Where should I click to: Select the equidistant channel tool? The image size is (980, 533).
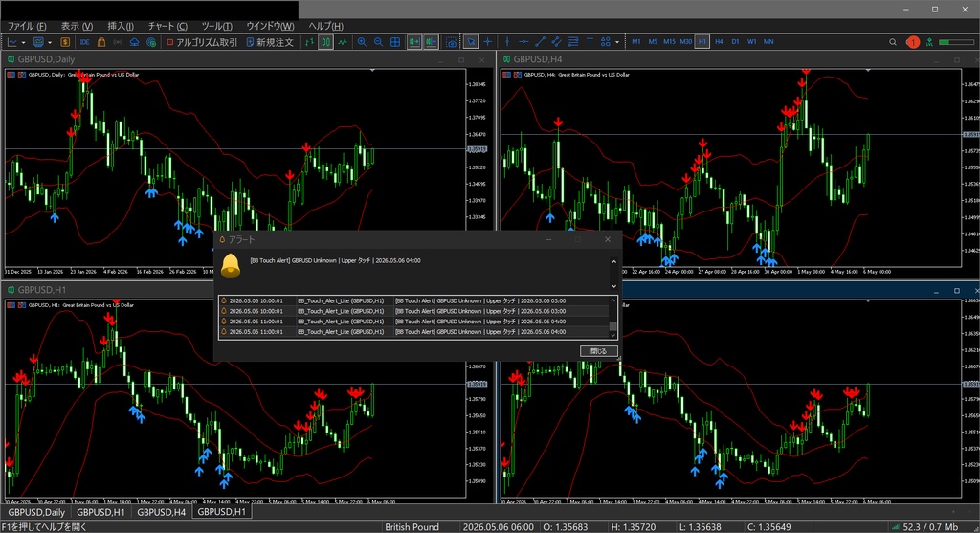point(556,42)
